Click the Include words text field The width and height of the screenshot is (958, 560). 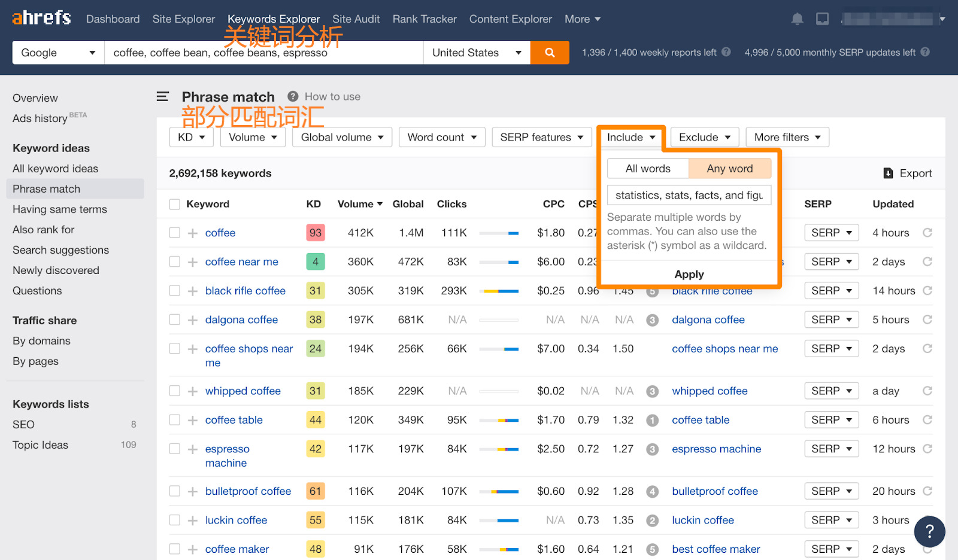click(689, 195)
